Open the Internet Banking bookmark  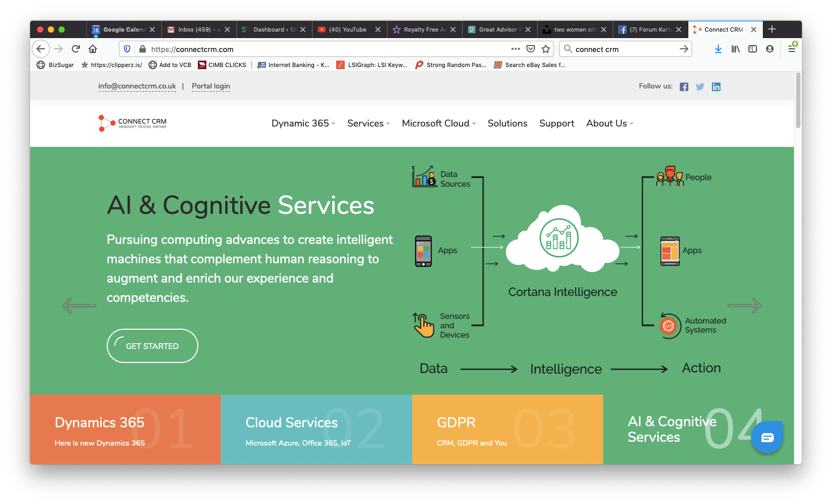[293, 65]
